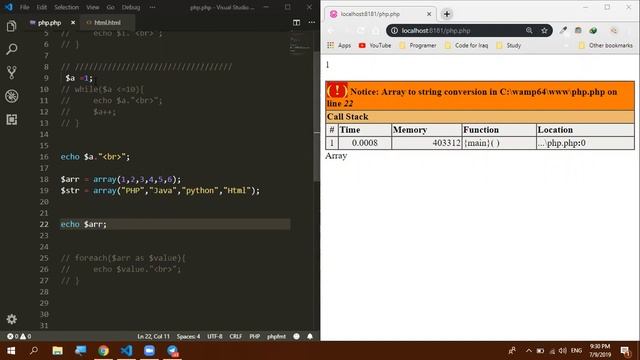Click the browser tab localhost:8181/php.php
640x360 pixels.
[x=380, y=14]
